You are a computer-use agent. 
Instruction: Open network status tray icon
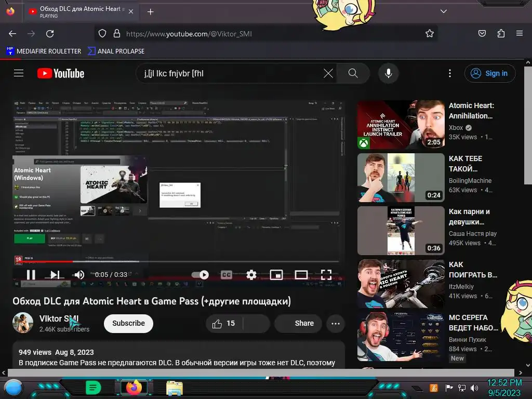point(461,388)
